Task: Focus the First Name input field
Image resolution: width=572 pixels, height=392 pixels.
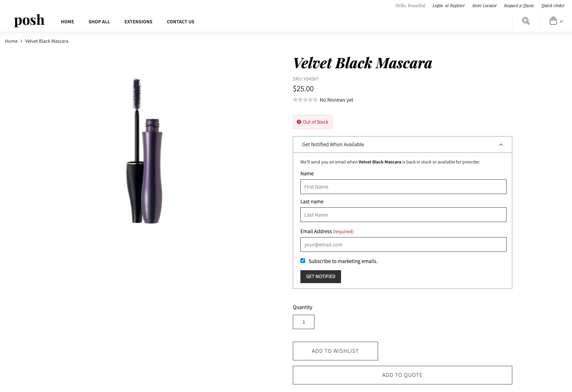Action: [x=403, y=187]
